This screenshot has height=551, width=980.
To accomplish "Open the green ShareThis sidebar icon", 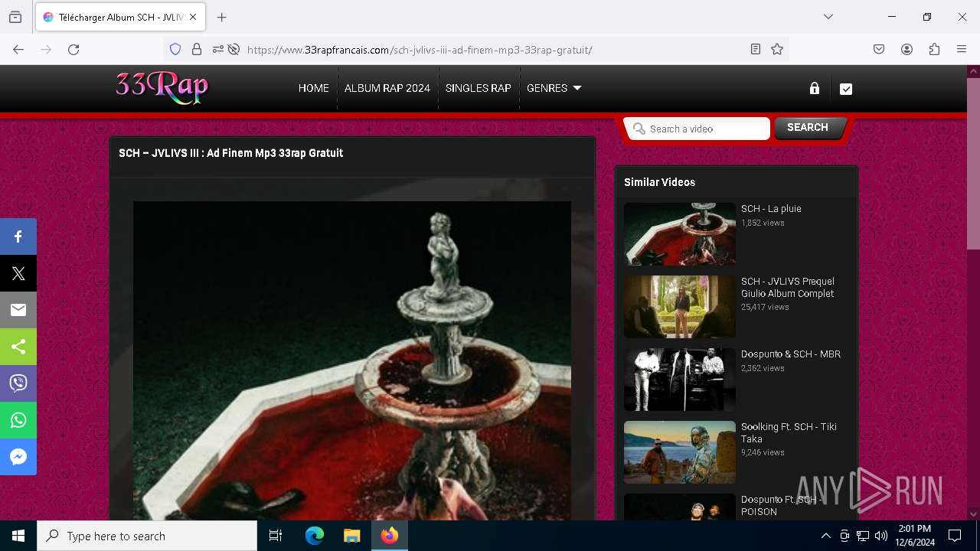I will [18, 347].
